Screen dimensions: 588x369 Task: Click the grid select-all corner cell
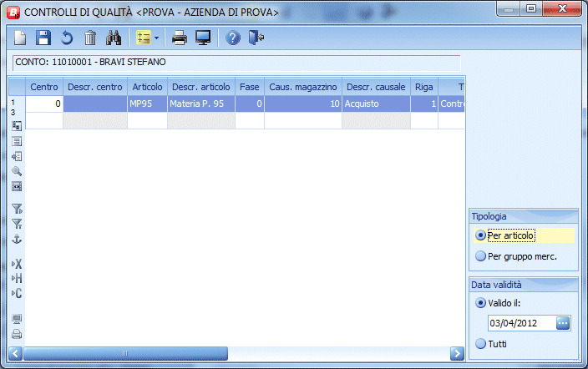pyautogui.click(x=17, y=87)
